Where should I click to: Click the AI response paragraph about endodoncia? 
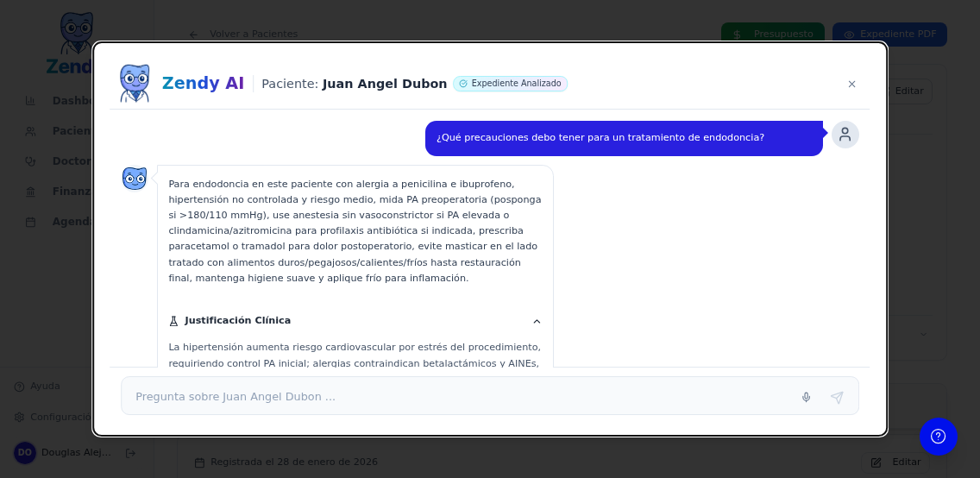pyautogui.click(x=355, y=231)
